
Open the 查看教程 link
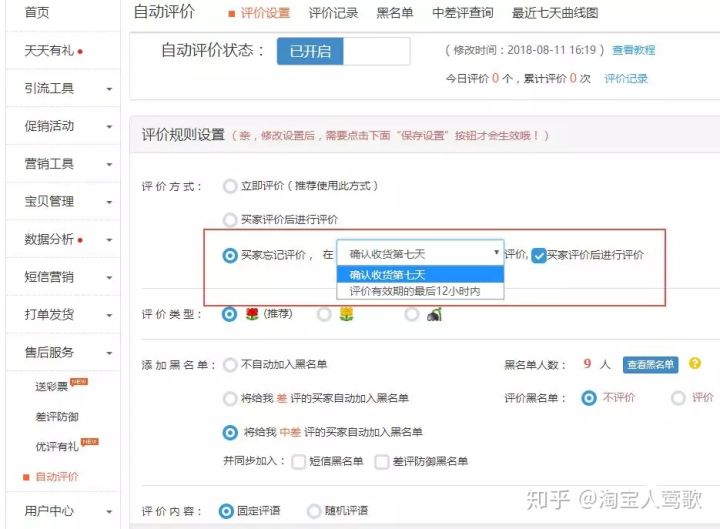coord(633,50)
